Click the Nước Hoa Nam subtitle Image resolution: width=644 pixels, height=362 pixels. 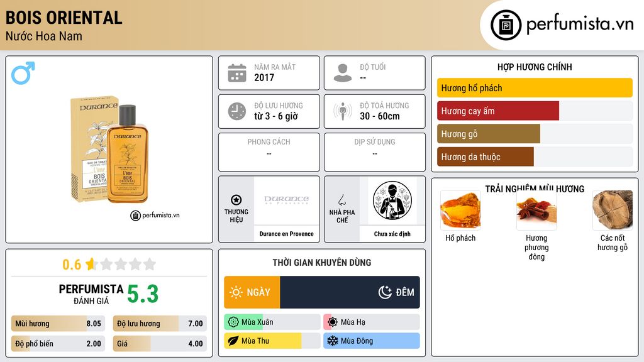click(x=44, y=36)
